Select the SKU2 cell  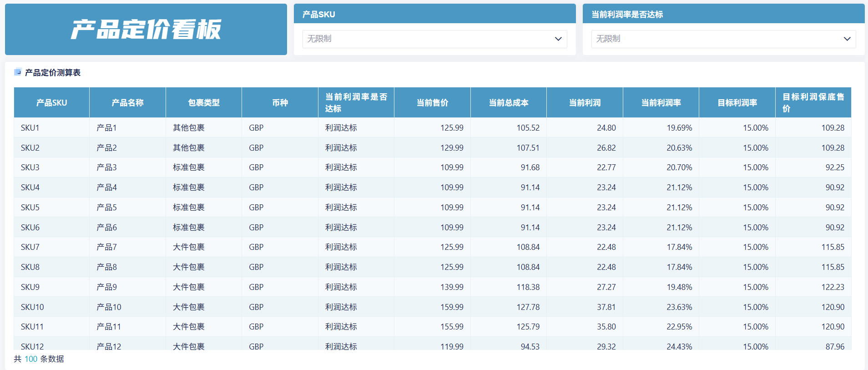click(52, 148)
